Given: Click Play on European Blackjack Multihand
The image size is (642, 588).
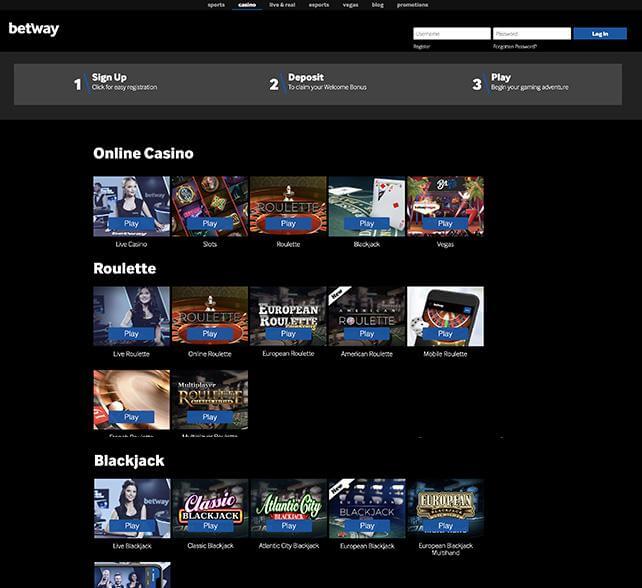Looking at the screenshot, I should pyautogui.click(x=445, y=526).
